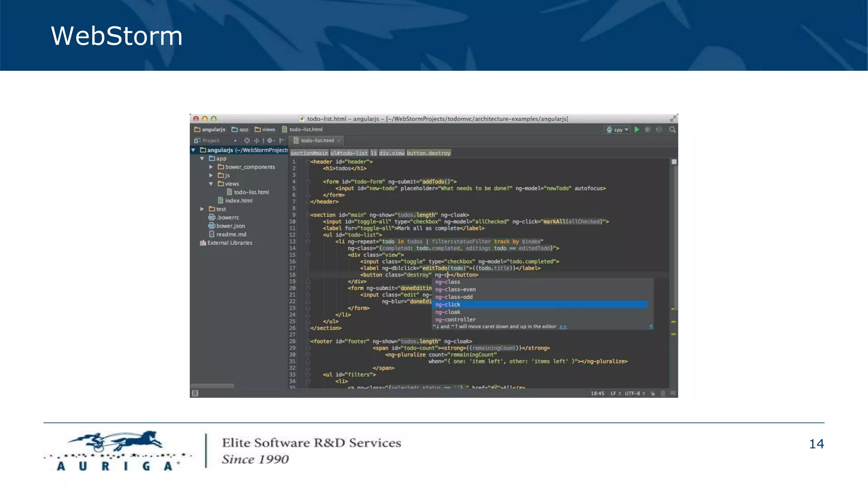Screen dimensions: 868x488
Task: Collapse all nodes icon in Project panel
Action: [256, 141]
